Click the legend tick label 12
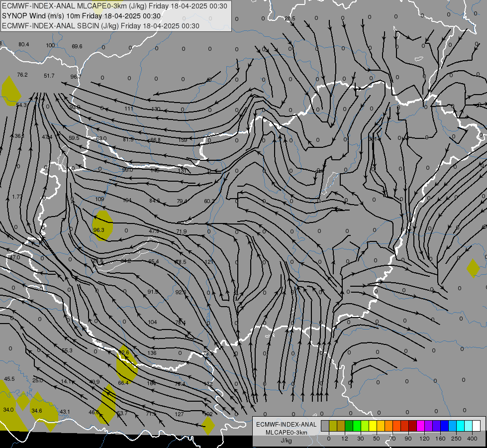487x448 pixels. pos(344,439)
